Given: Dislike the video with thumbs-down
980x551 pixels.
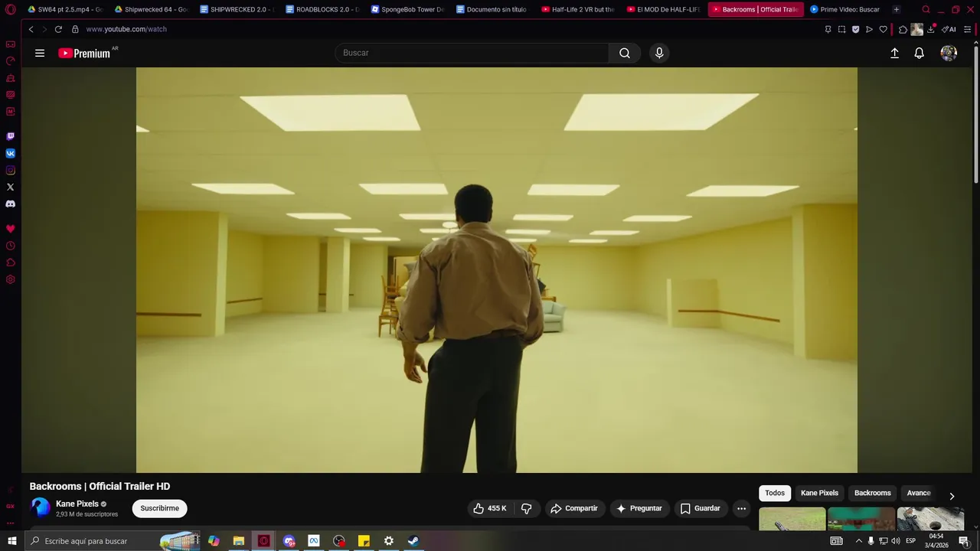Looking at the screenshot, I should point(527,508).
